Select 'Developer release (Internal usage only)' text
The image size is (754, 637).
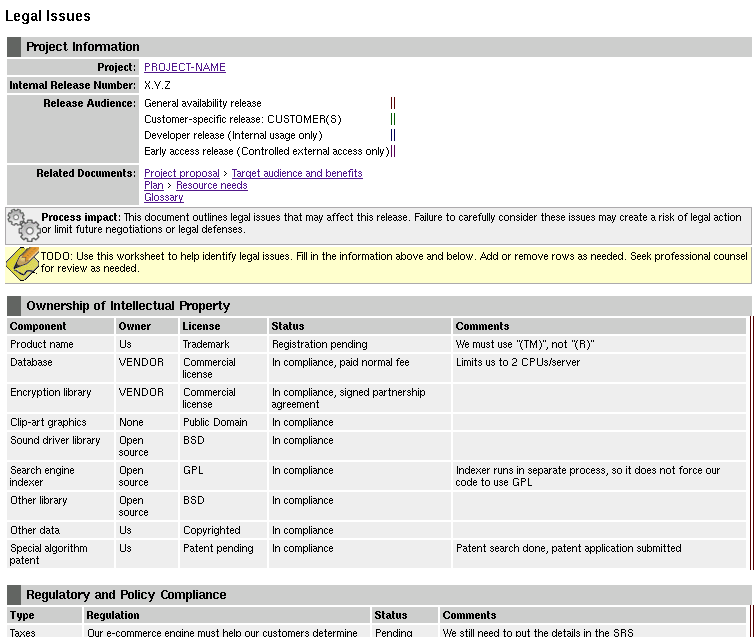233,136
